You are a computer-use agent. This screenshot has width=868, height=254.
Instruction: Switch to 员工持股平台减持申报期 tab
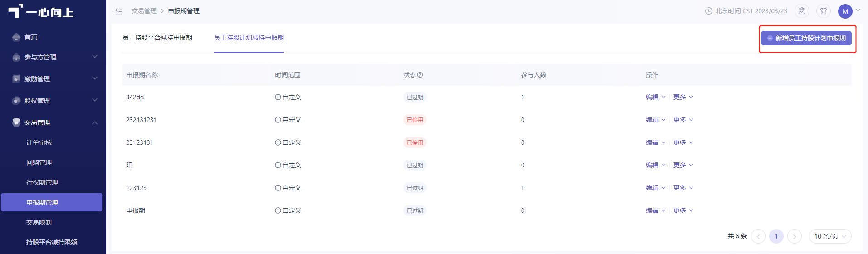(157, 38)
